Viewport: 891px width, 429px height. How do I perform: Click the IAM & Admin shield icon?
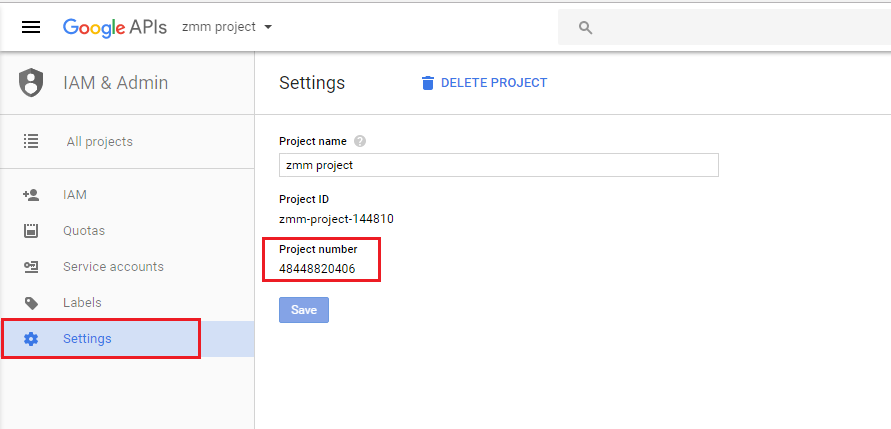click(31, 83)
